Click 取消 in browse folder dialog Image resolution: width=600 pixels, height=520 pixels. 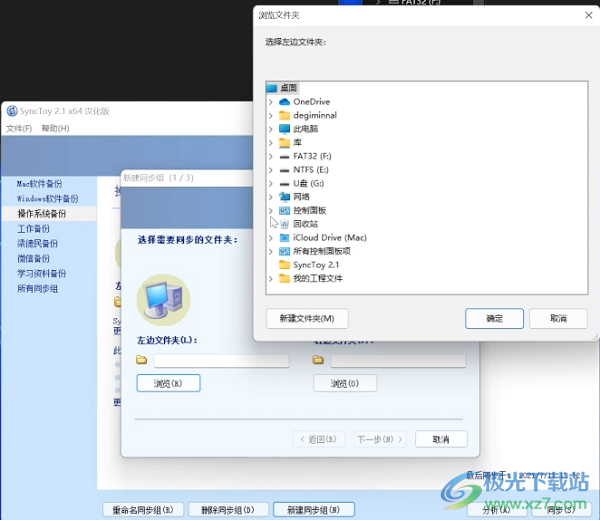[x=558, y=318]
